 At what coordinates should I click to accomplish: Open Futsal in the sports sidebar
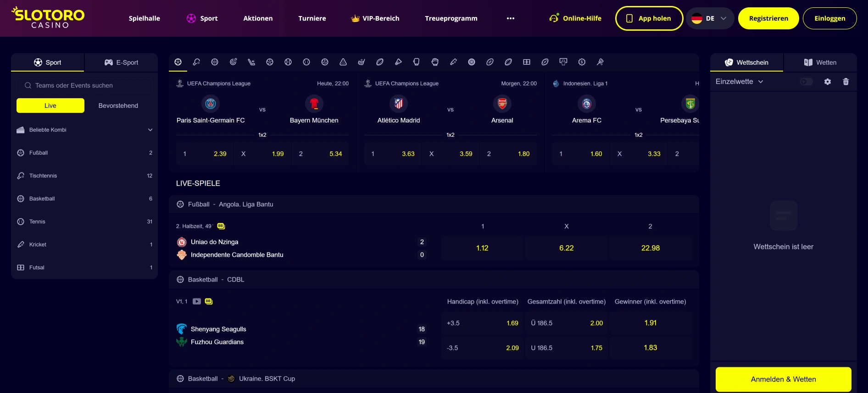[84, 267]
